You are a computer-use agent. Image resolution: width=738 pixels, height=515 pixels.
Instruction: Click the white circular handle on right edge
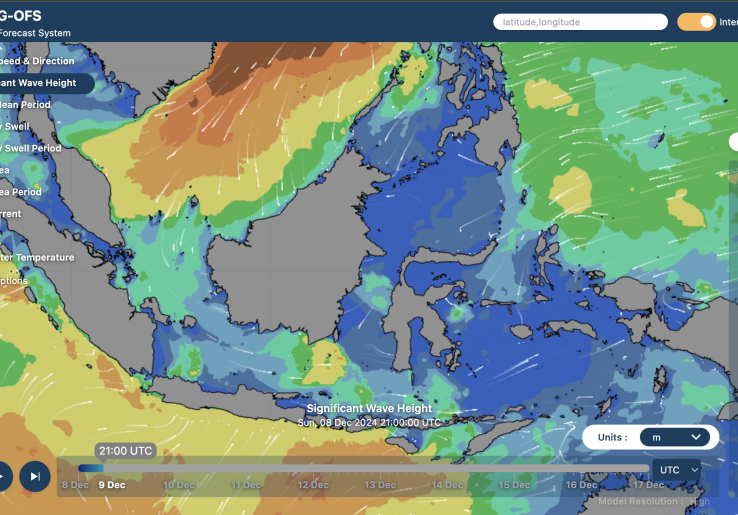coord(733,143)
